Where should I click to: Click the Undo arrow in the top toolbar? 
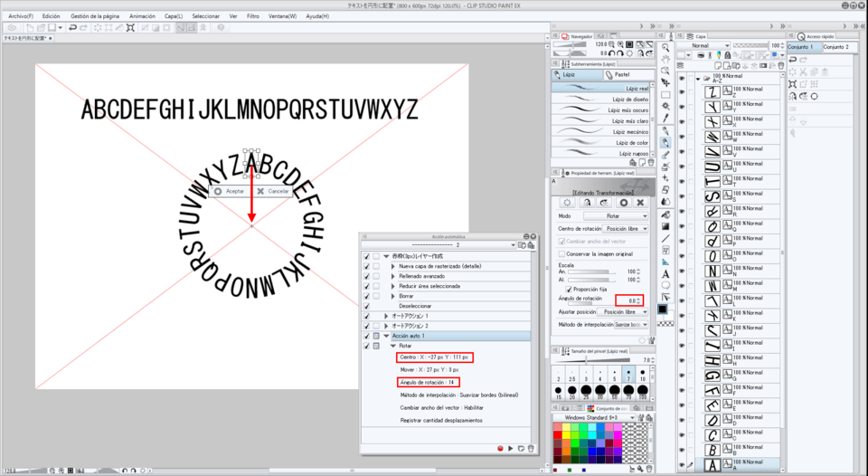click(71, 27)
